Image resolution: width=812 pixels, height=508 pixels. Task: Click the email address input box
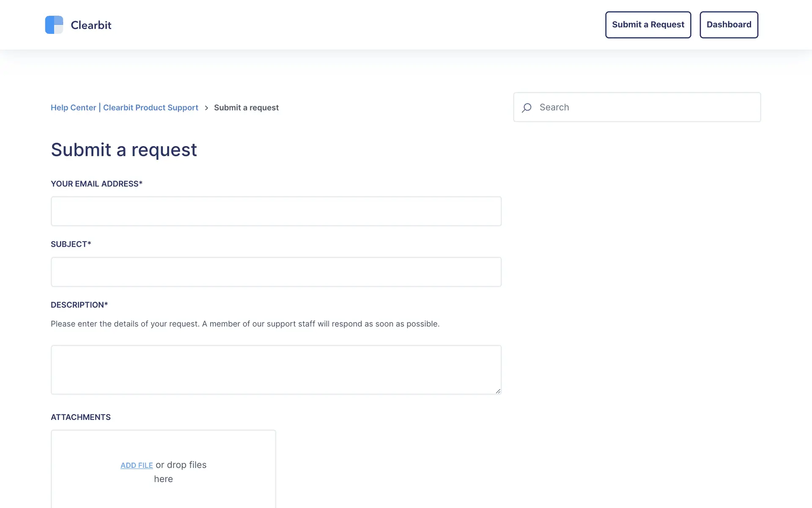click(276, 211)
